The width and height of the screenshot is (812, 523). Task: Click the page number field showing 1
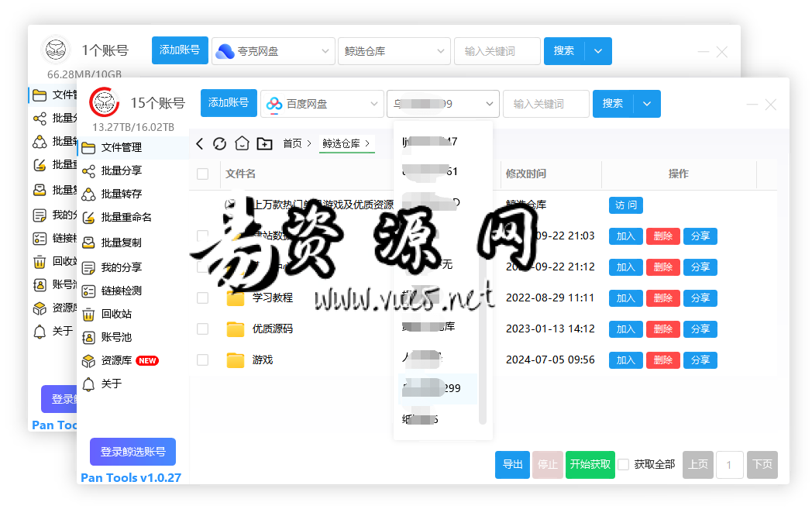[730, 464]
